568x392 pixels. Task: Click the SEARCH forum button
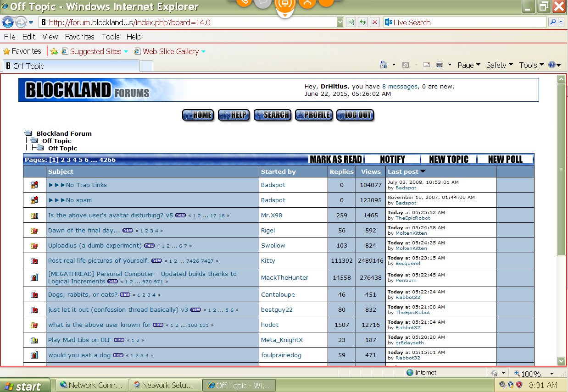(x=273, y=115)
